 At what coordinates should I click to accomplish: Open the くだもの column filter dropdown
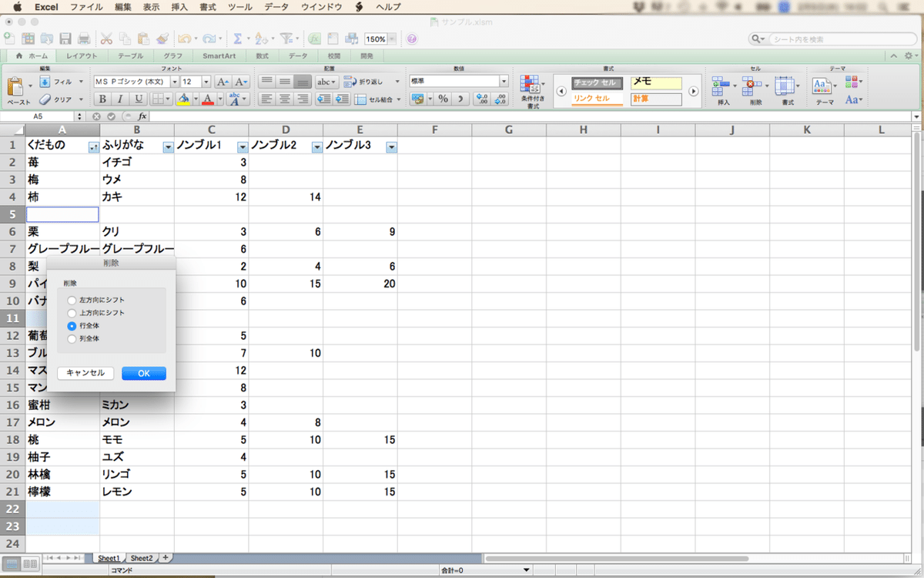tap(93, 147)
